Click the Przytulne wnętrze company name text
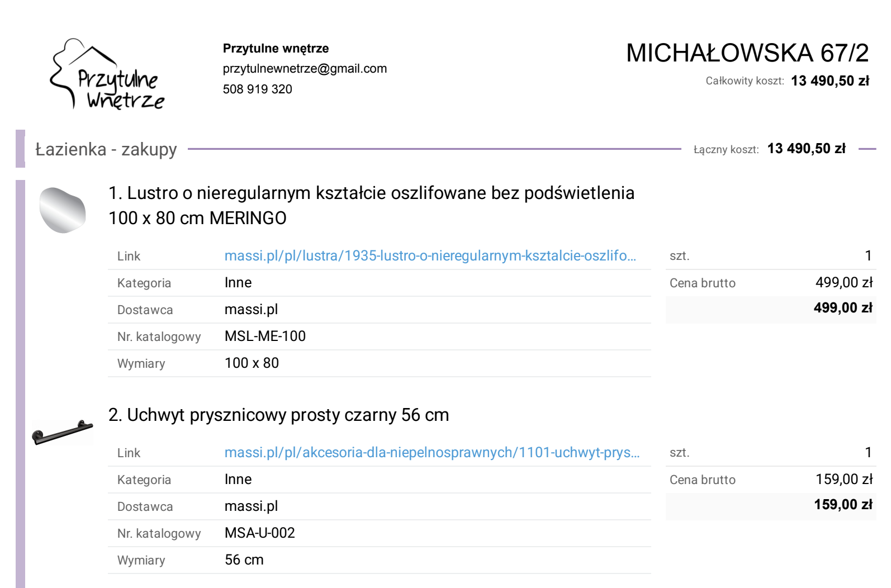Image resolution: width=891 pixels, height=588 pixels. coord(276,49)
